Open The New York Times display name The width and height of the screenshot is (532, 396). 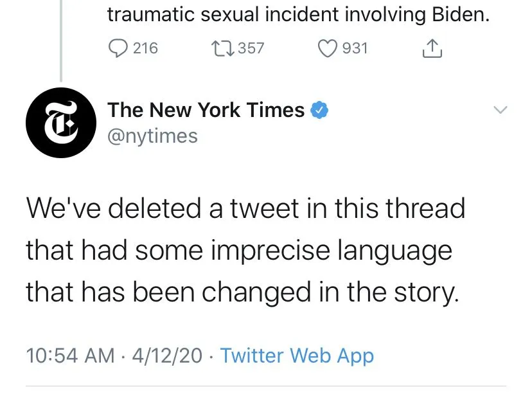pyautogui.click(x=206, y=111)
